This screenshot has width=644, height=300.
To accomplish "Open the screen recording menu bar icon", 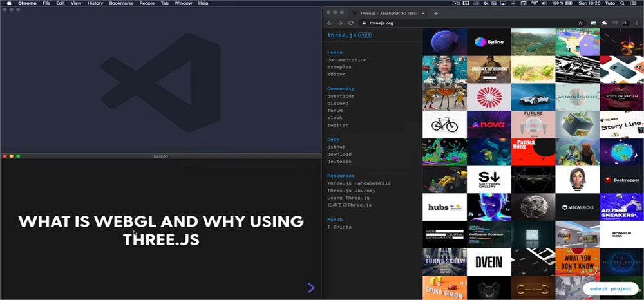I will 456,3.
